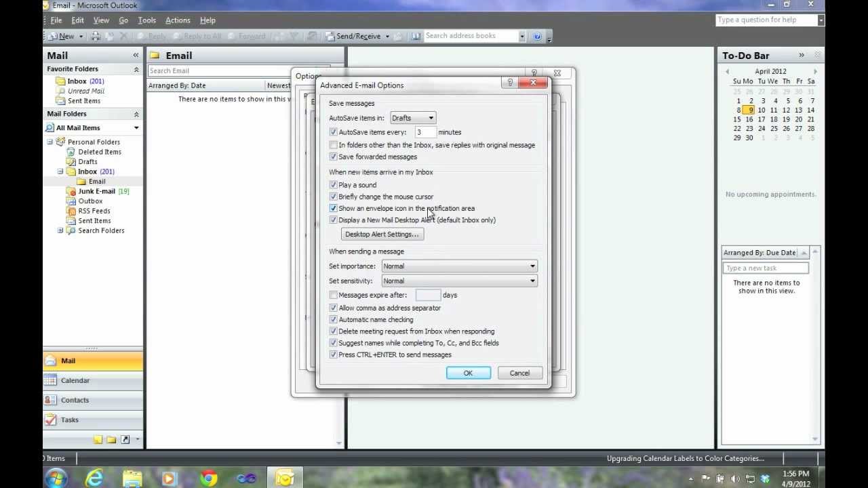The image size is (868, 488).
Task: Open the All Mail Items dropdown arrow
Action: (136, 127)
